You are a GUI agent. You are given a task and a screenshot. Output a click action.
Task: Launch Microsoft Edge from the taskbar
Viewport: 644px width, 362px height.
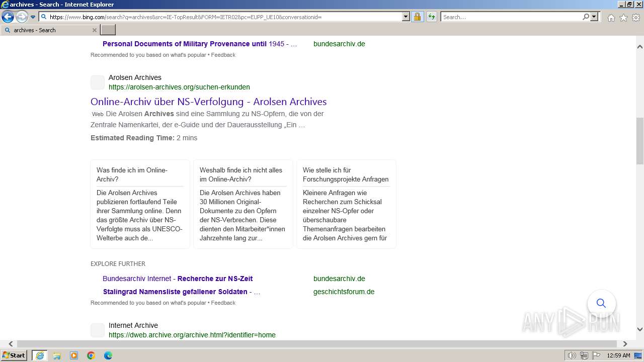pos(108,355)
